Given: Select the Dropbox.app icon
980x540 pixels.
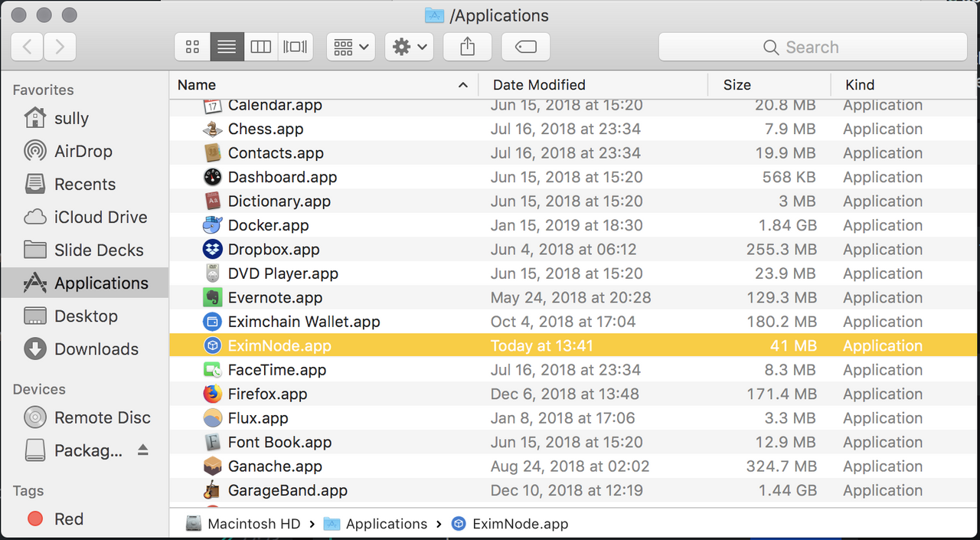Looking at the screenshot, I should click(212, 249).
